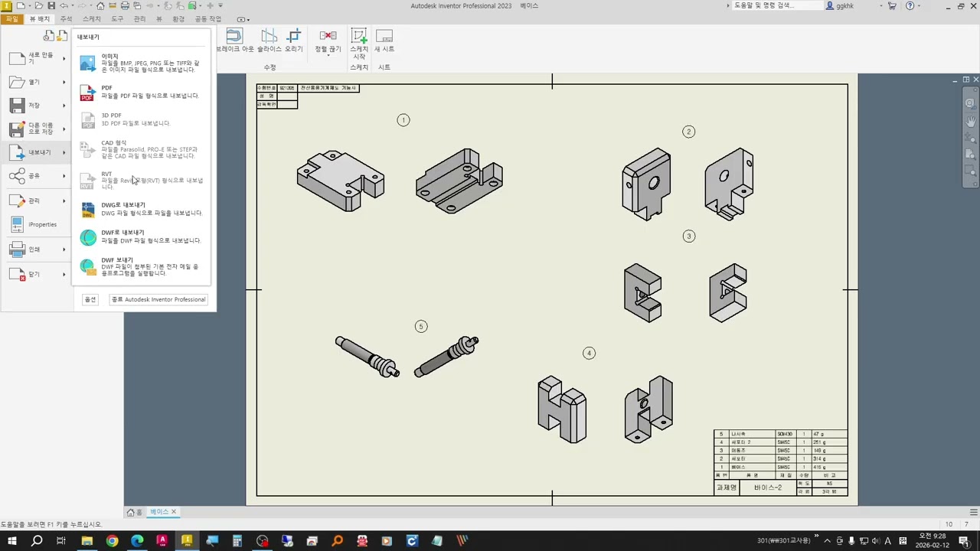Expand the 열기 submenu arrow
This screenshot has width=980, height=551.
click(64, 82)
